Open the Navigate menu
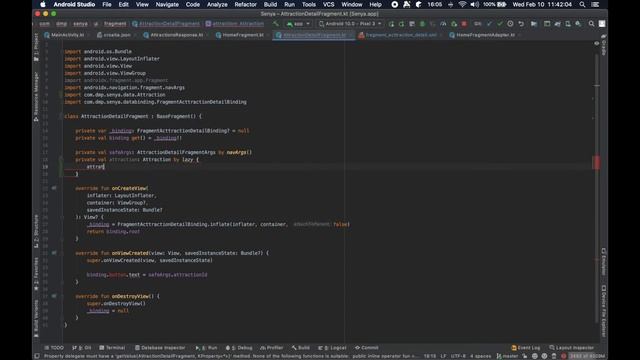This screenshot has height=360, width=640. point(167,4)
